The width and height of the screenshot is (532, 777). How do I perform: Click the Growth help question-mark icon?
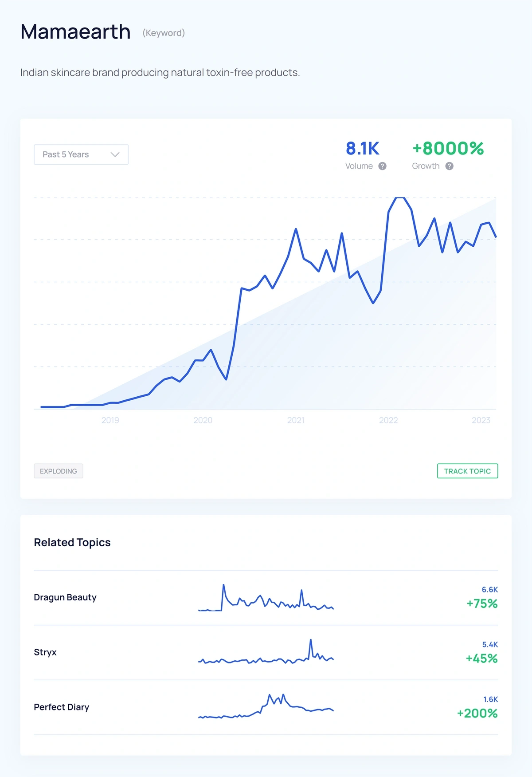(449, 166)
